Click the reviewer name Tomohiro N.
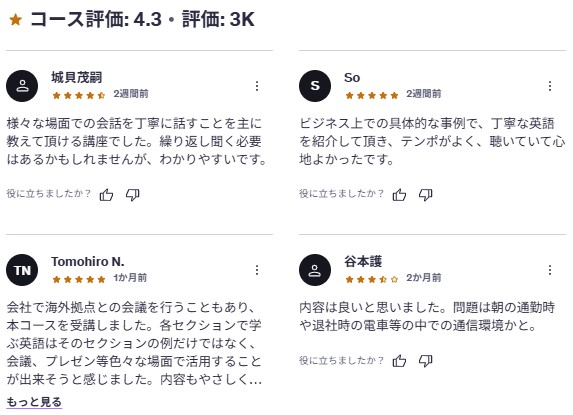This screenshot has width=573, height=415. (88, 262)
